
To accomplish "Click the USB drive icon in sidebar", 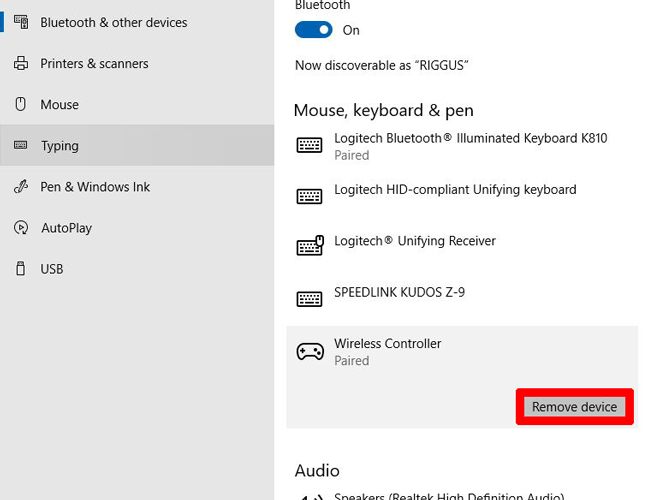I will (20, 269).
